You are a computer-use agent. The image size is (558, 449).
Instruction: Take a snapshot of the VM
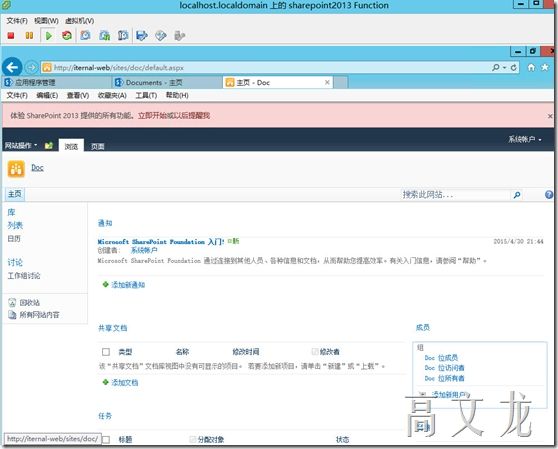coord(85,36)
